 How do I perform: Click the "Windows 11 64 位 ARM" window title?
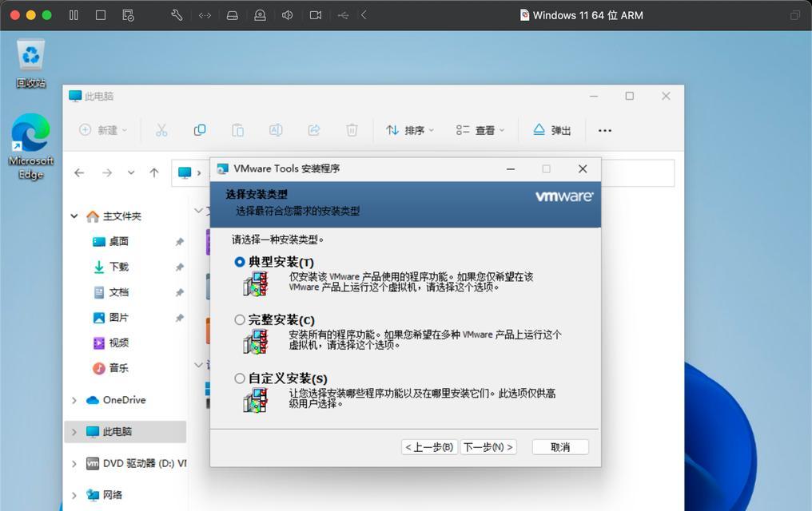coord(587,15)
